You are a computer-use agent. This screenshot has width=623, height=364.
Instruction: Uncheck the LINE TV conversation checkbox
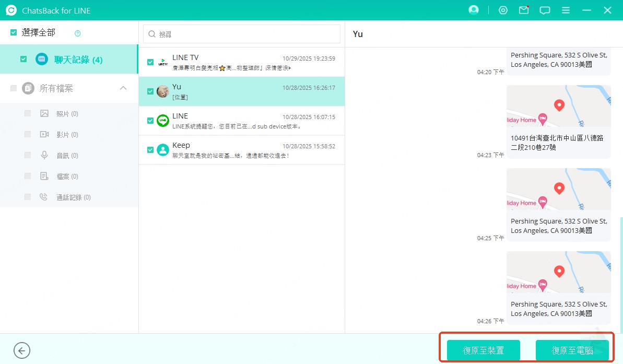(150, 62)
